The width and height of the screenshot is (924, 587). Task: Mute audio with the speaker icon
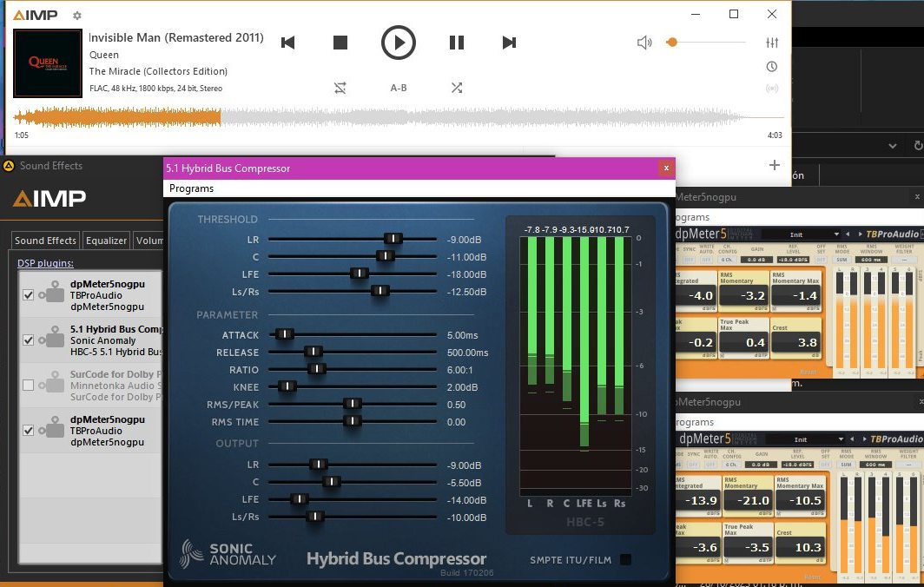tap(644, 43)
